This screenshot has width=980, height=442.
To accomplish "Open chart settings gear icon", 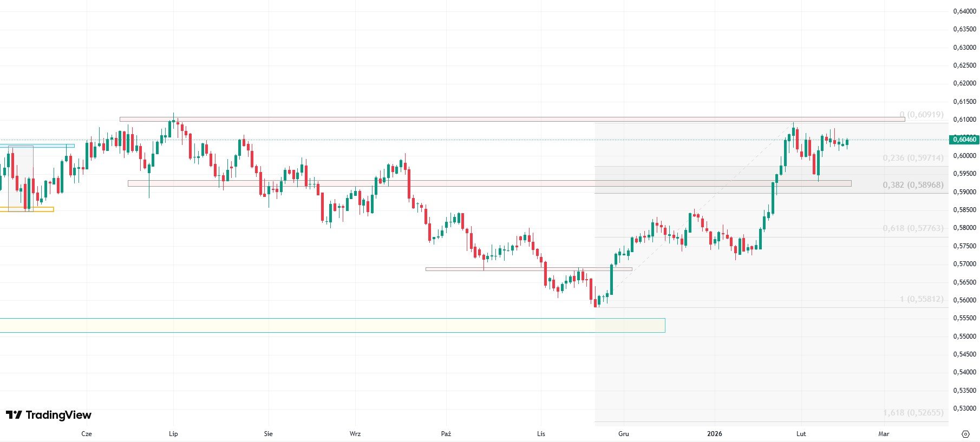I will (965, 434).
